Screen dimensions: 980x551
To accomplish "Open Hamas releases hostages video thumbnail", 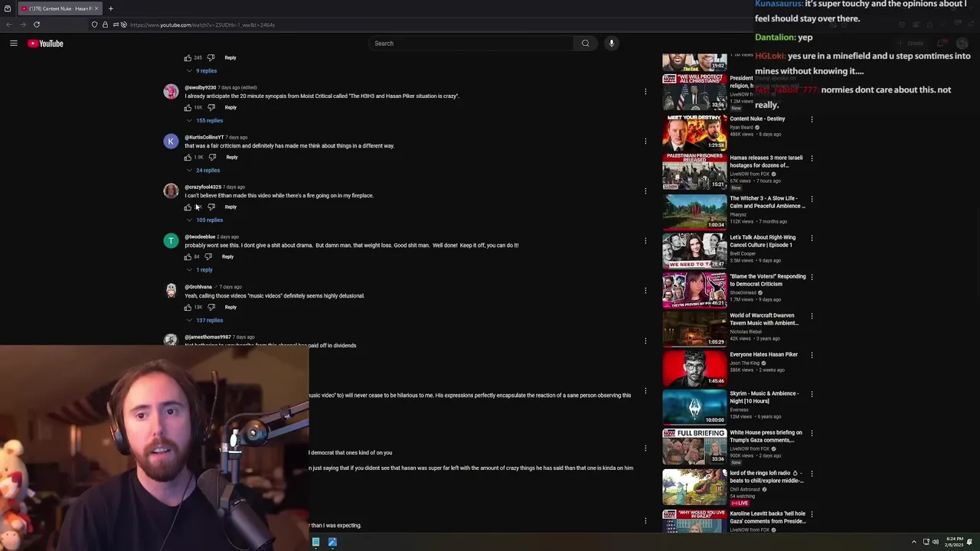I will pos(694,171).
